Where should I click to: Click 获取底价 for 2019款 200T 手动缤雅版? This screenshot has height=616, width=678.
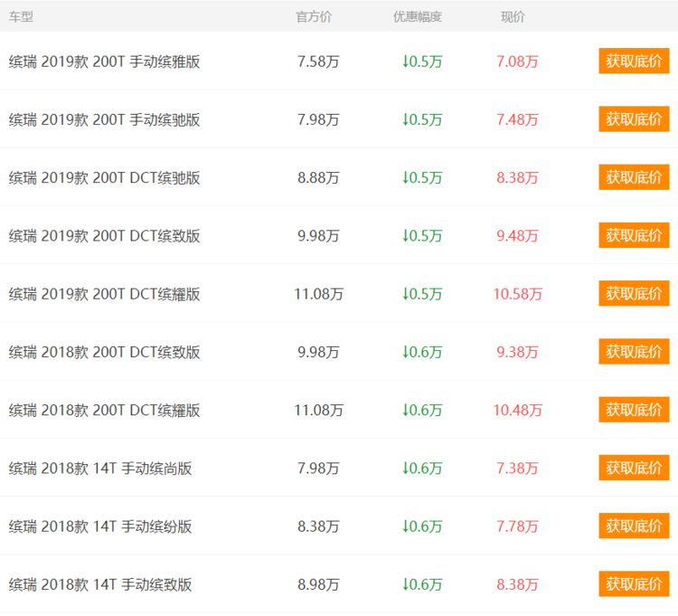point(634,61)
